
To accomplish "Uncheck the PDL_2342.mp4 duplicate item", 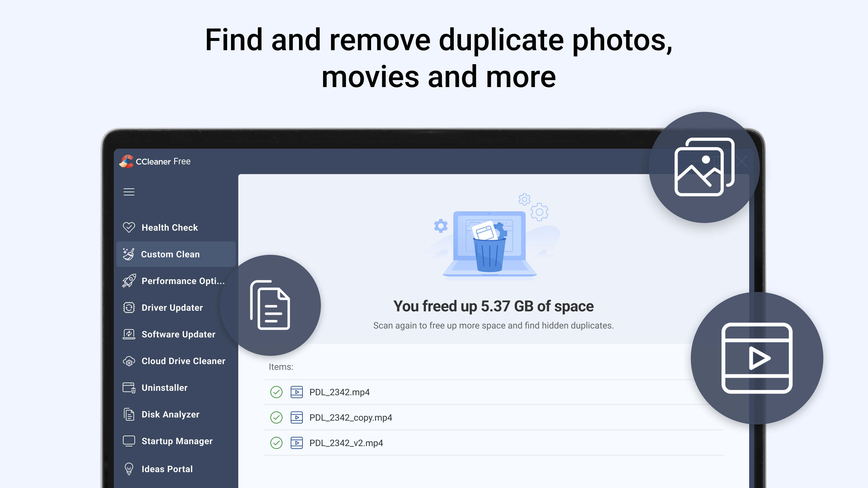I will point(276,392).
